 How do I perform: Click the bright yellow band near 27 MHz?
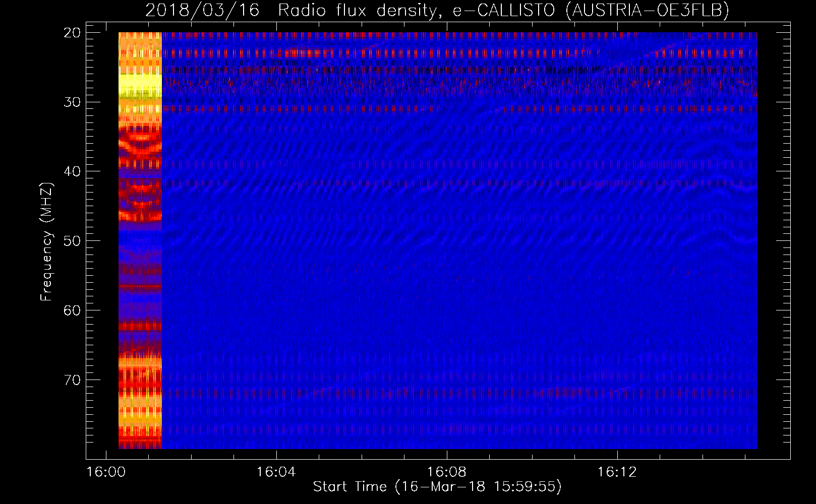140,84
